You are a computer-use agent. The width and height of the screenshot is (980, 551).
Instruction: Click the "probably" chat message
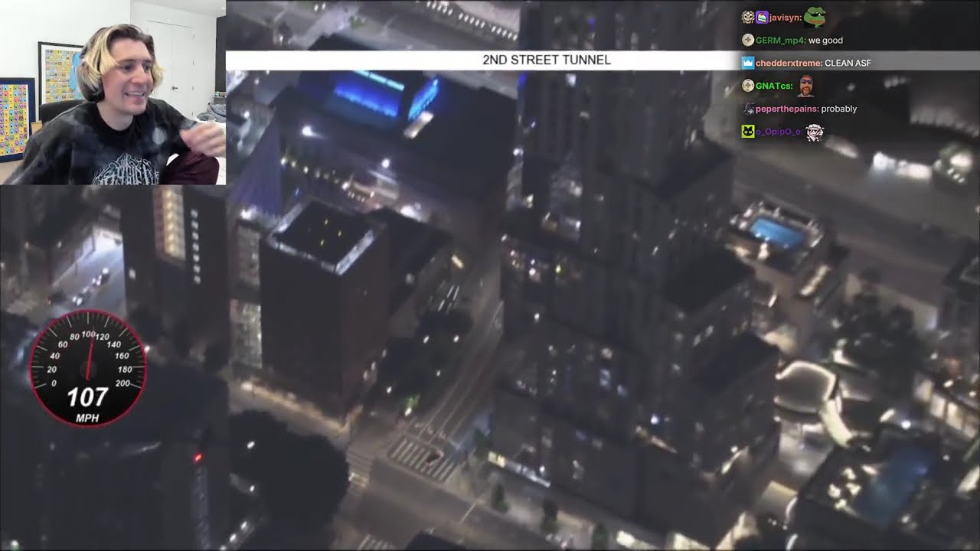[x=838, y=109]
